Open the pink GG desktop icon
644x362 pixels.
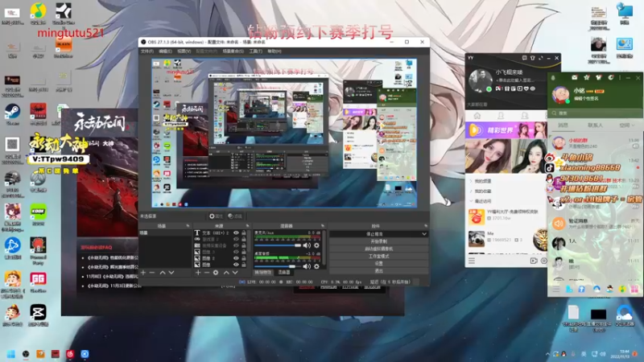[x=38, y=281]
